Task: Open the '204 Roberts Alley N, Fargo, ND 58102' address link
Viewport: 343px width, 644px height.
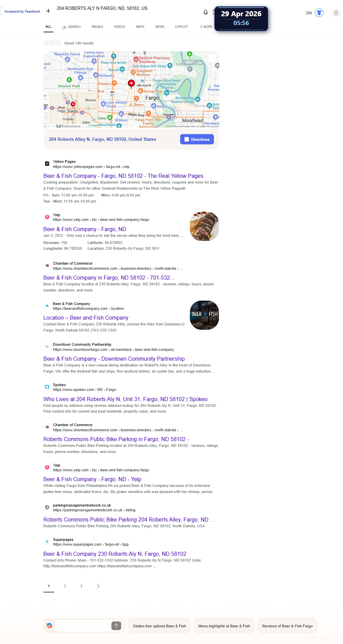Action: (102, 139)
